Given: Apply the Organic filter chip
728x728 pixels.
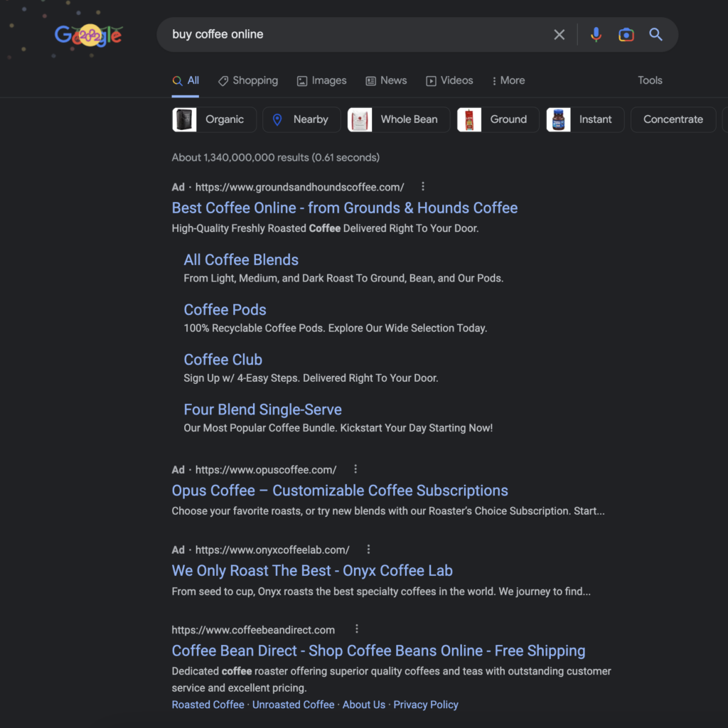Looking at the screenshot, I should click(214, 119).
